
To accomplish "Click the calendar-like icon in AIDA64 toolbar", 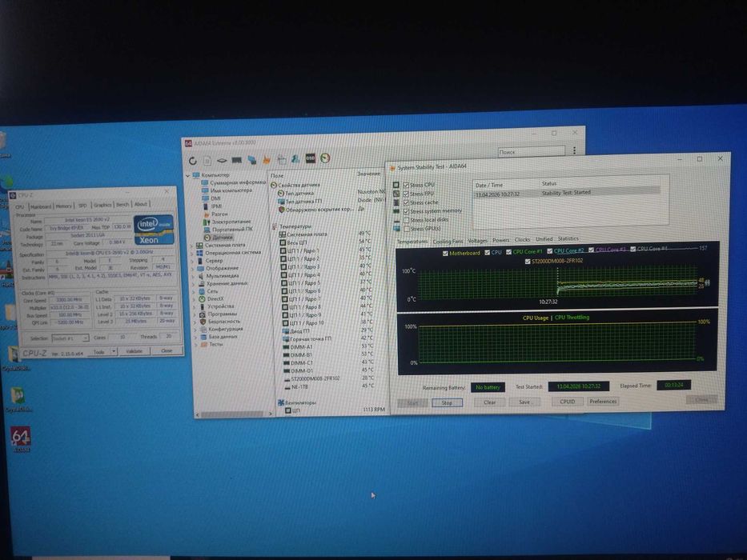I will click(x=282, y=159).
